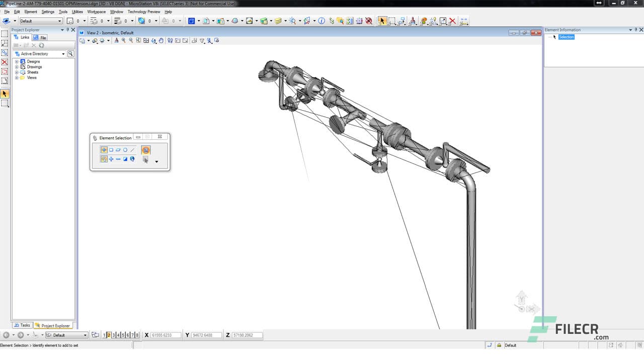Image resolution: width=644 pixels, height=362 pixels.
Task: Click the Pan View hand icon
Action: (161, 40)
